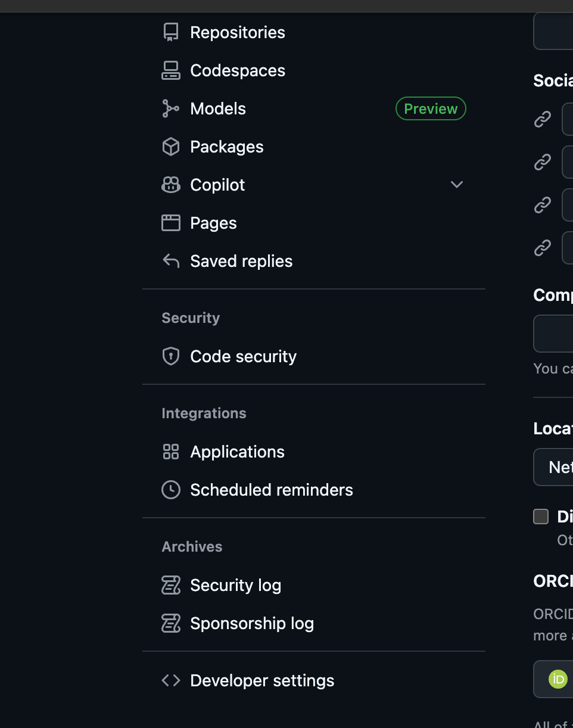The image size is (573, 728).
Task: Click the top social link chain icon
Action: (542, 119)
